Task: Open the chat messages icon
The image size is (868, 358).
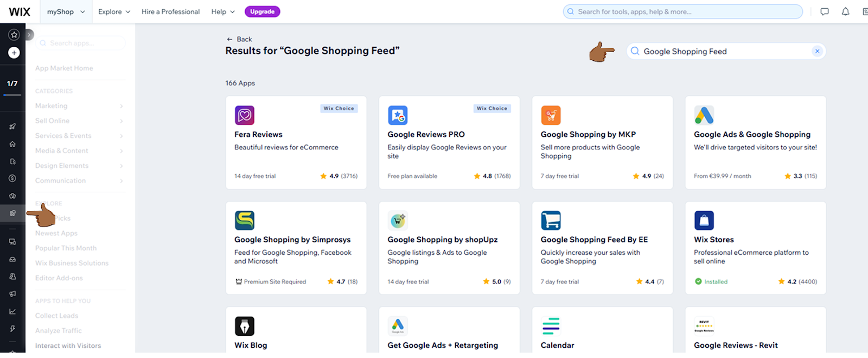Action: coord(825,11)
